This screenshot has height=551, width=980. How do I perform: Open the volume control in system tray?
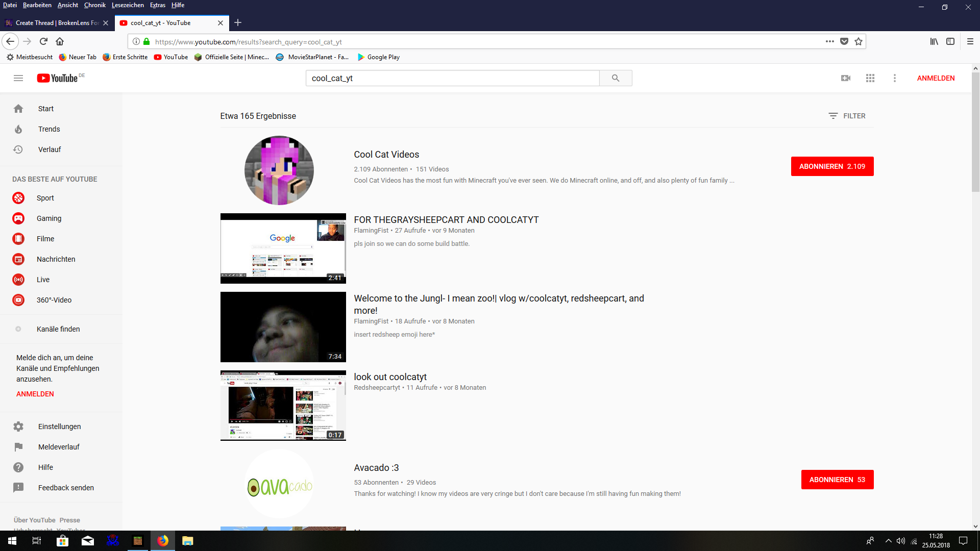[901, 541]
